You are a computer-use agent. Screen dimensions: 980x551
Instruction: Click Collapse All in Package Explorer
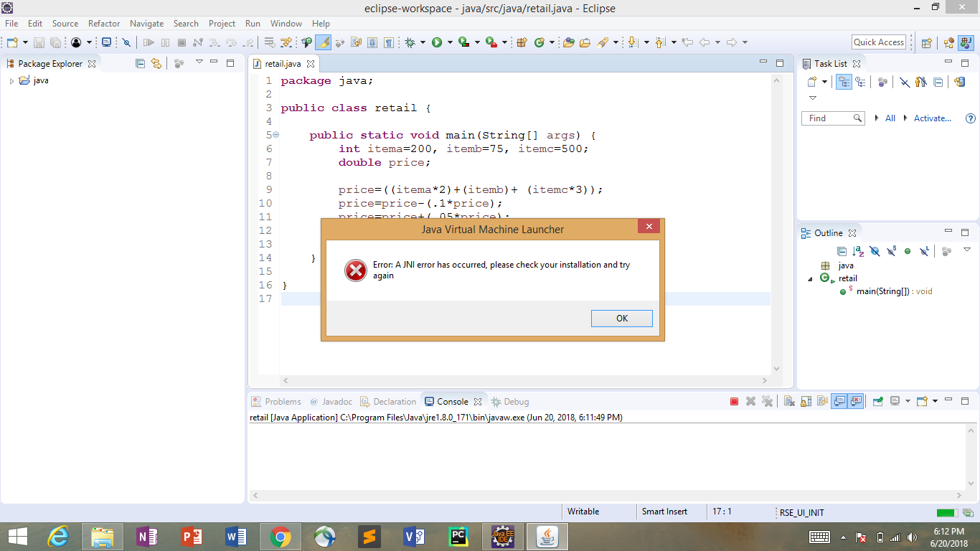click(141, 63)
